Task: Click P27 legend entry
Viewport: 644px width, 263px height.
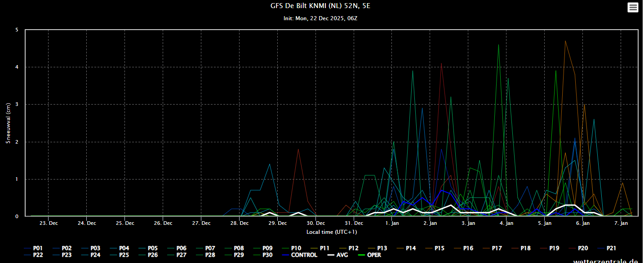Action: [x=178, y=255]
